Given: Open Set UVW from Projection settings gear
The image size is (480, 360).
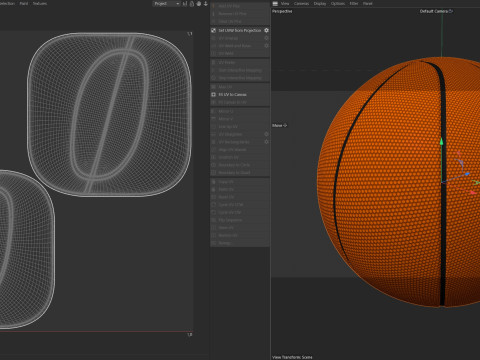Looking at the screenshot, I should [x=266, y=30].
